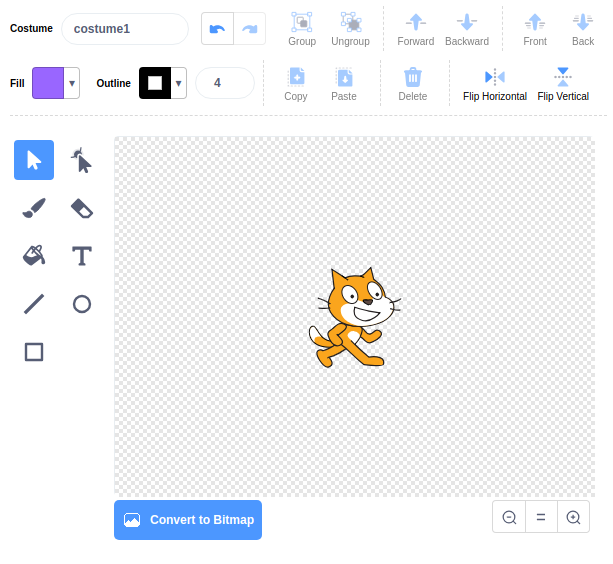The height and width of the screenshot is (564, 613).
Task: Click the outline width field showing 4
Action: point(225,83)
